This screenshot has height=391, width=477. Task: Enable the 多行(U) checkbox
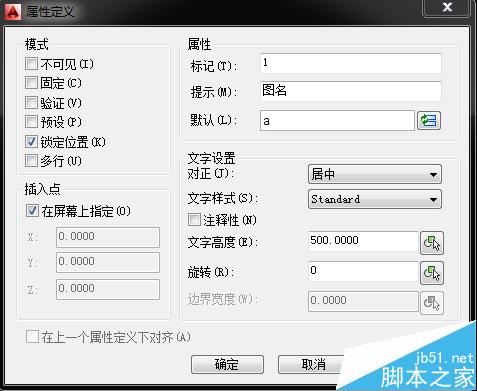coord(31,161)
